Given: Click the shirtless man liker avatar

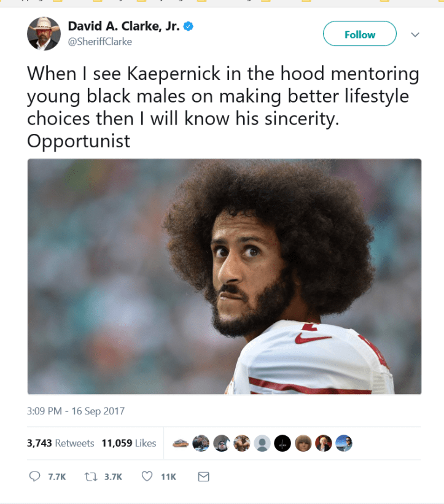Looking at the screenshot, I should click(x=242, y=443).
